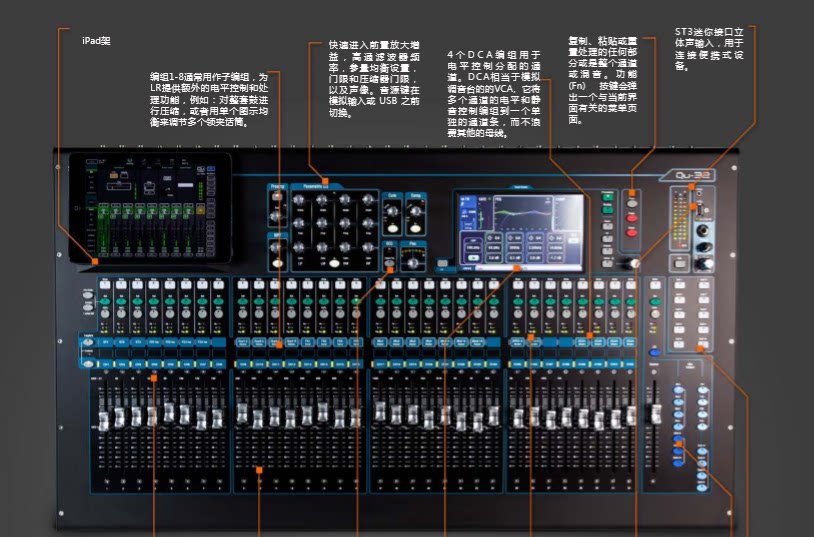Select the Comp threshold knob

click(416, 211)
